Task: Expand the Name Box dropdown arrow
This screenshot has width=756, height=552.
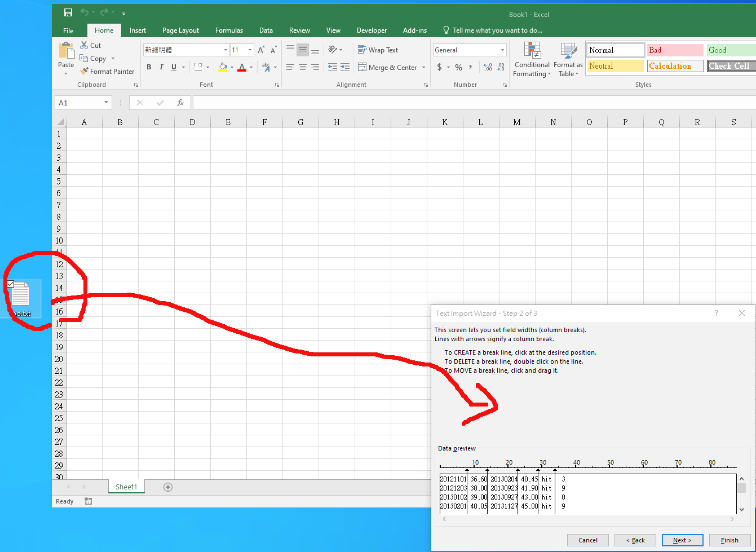Action: point(106,103)
